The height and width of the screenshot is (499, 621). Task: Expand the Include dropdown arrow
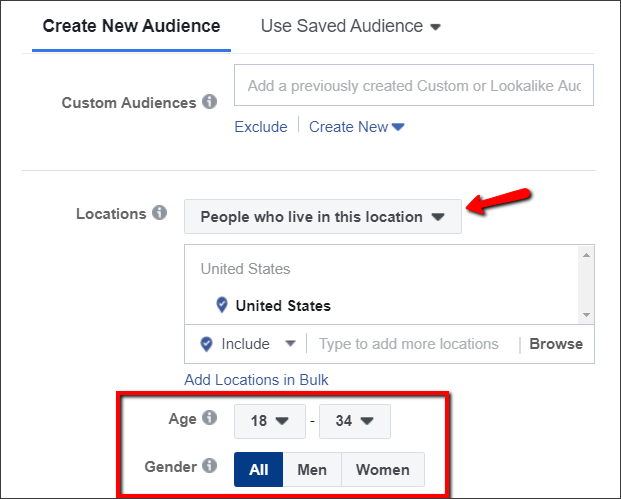290,343
